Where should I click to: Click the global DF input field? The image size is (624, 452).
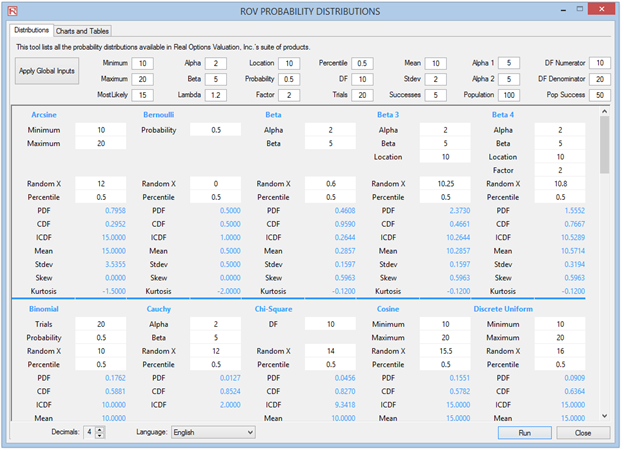click(x=362, y=79)
